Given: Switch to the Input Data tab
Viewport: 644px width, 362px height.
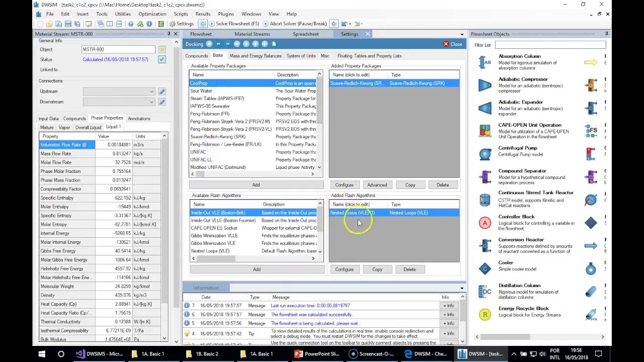Looking at the screenshot, I should (x=49, y=119).
